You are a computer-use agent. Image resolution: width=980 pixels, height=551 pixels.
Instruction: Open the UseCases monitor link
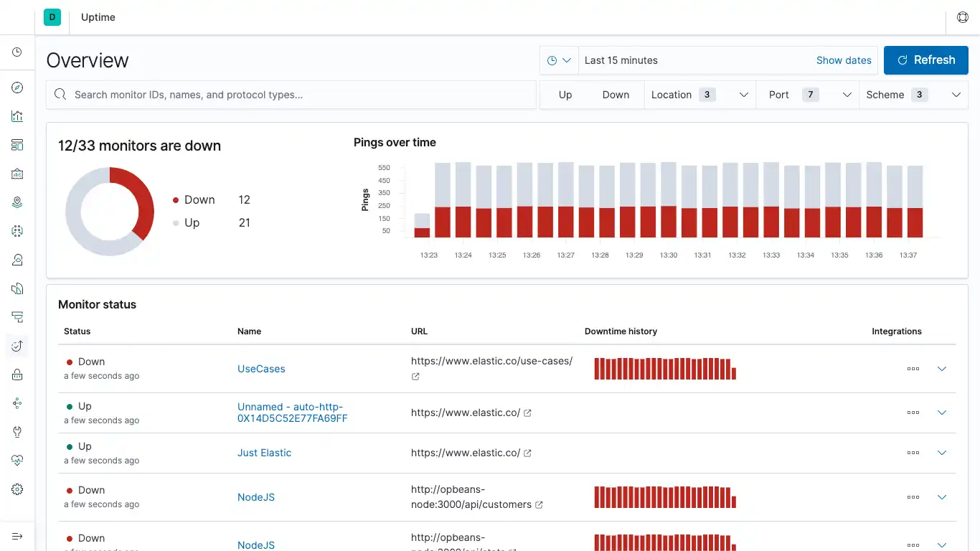261,369
